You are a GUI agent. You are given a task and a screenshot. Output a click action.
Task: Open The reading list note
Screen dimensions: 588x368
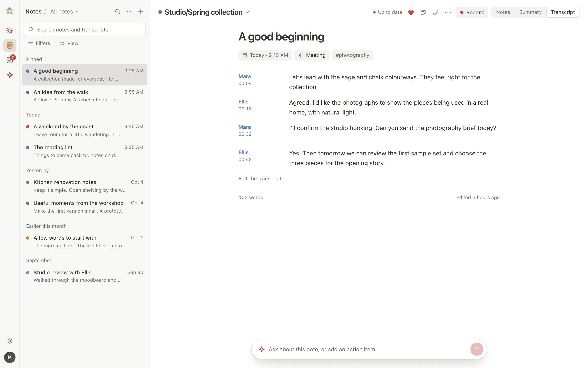click(x=85, y=151)
